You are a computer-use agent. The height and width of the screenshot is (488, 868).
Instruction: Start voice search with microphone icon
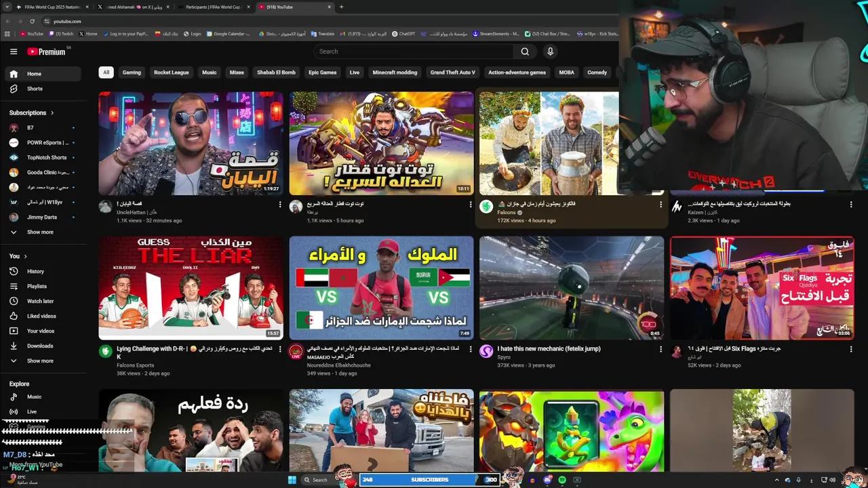[550, 52]
